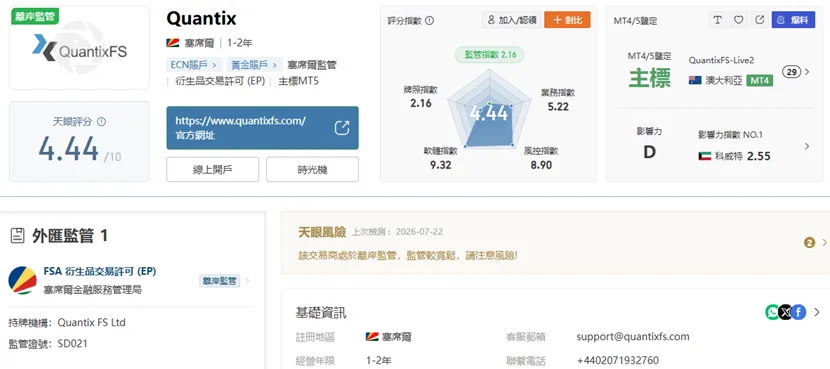Click the info icon beside 天眼評分
The width and height of the screenshot is (830, 369).
pos(102,122)
